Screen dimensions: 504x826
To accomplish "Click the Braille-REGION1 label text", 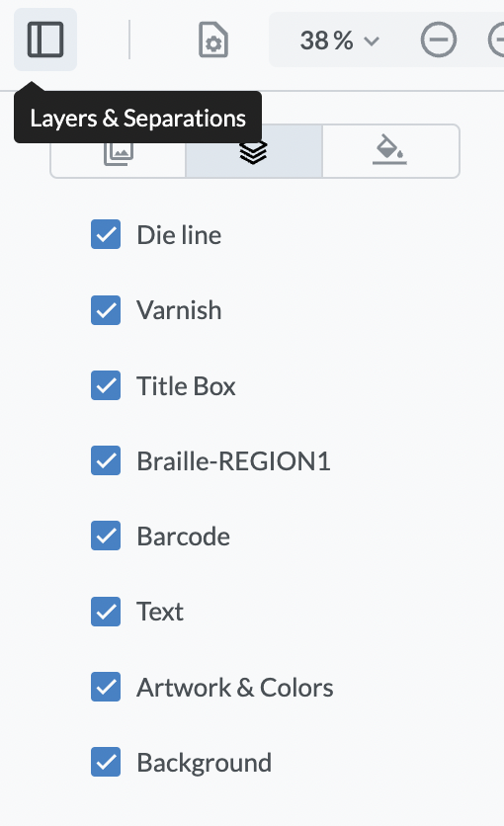I will 234,461.
